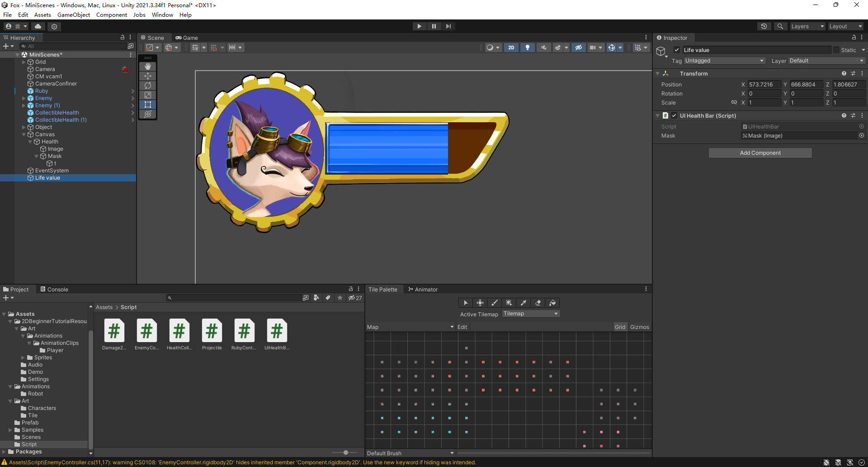
Task: Select the Move tool
Action: (x=148, y=76)
